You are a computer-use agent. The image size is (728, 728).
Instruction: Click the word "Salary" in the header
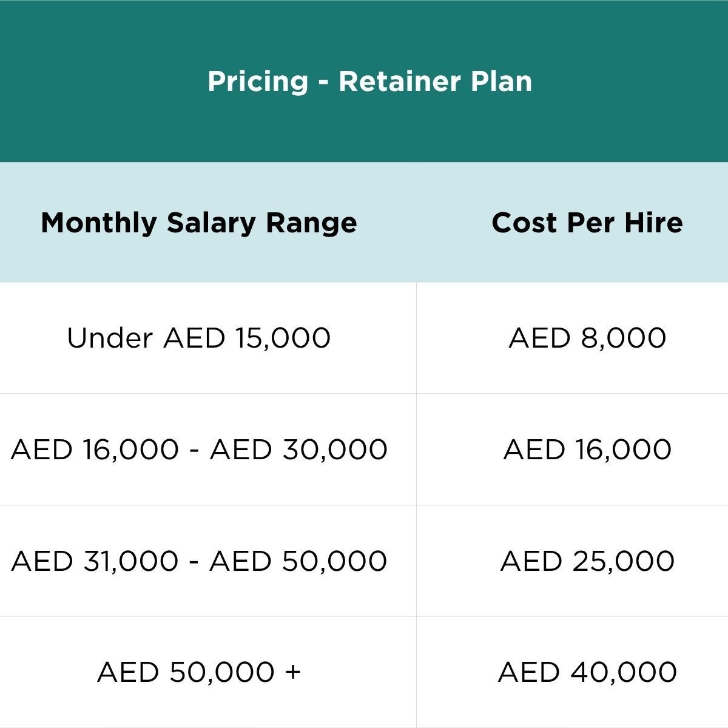[x=212, y=223]
